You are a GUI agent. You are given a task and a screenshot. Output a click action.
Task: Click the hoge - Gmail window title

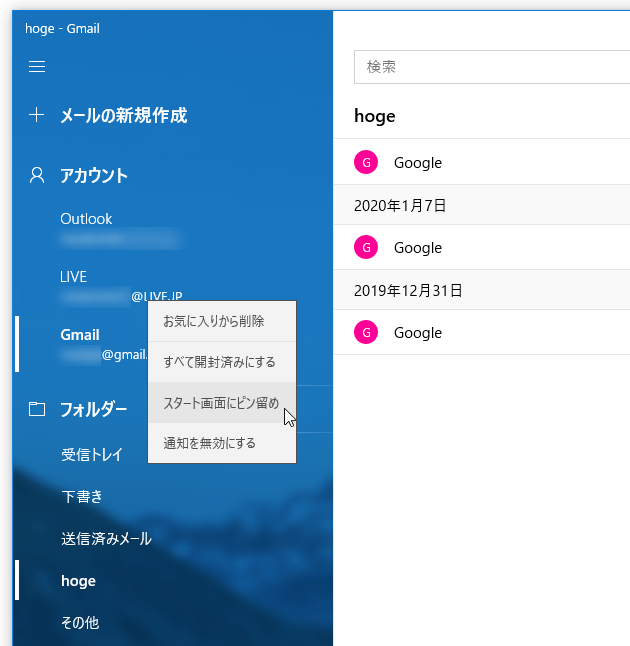62,28
